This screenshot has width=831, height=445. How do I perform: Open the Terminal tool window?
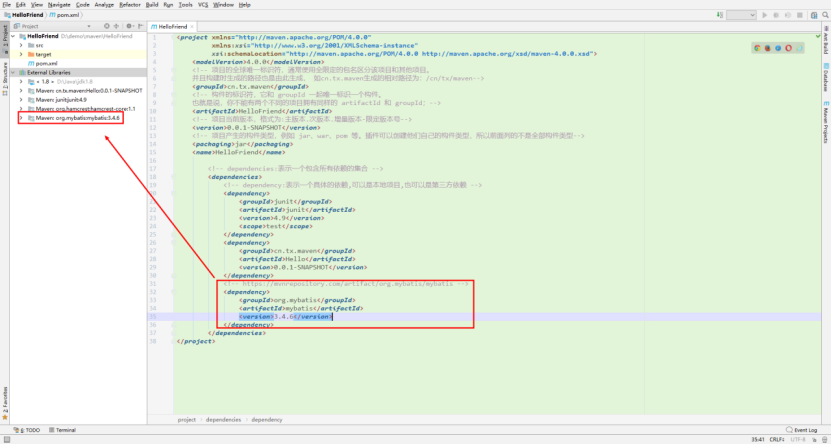tap(62, 430)
